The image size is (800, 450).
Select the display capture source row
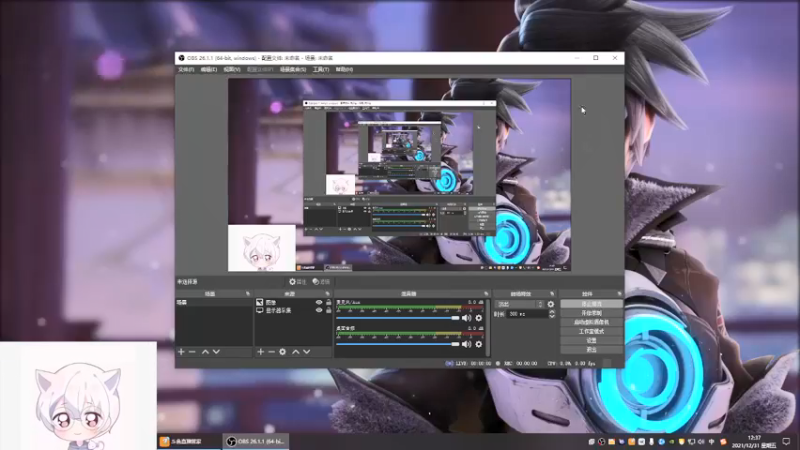point(293,310)
